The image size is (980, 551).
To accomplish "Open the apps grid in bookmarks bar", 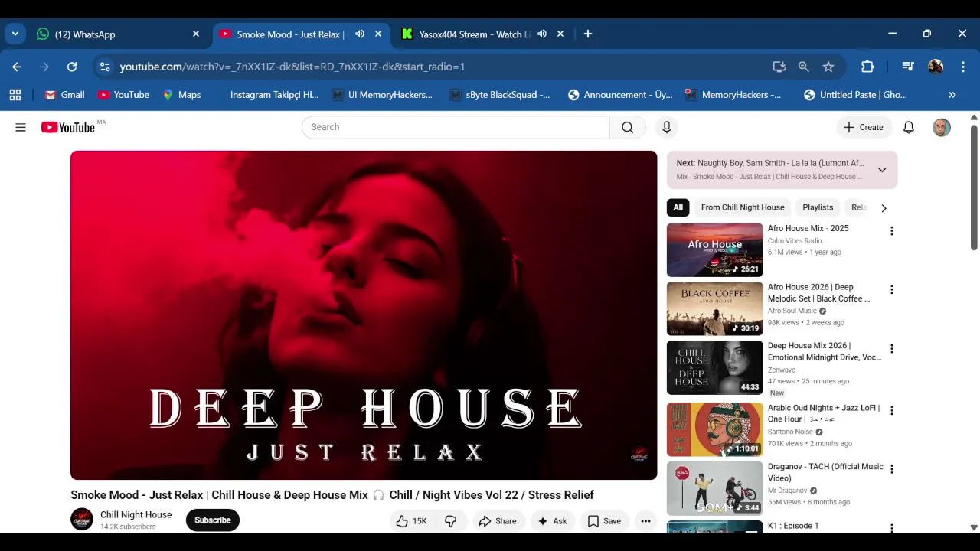I will coord(15,95).
